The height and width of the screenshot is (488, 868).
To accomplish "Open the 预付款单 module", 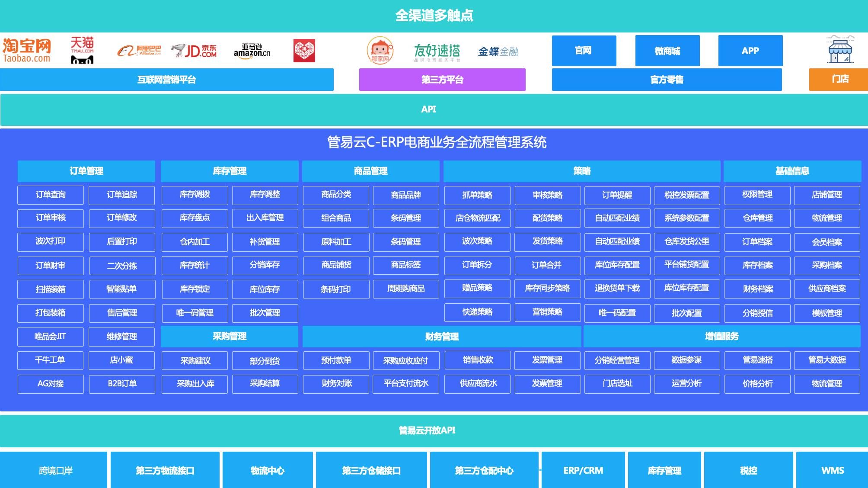I will [x=336, y=360].
